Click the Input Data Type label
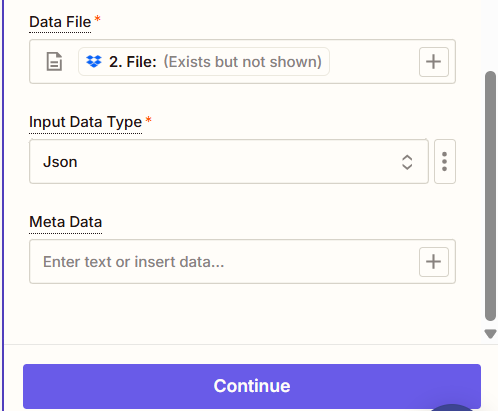This screenshot has height=411, width=498. click(x=86, y=122)
